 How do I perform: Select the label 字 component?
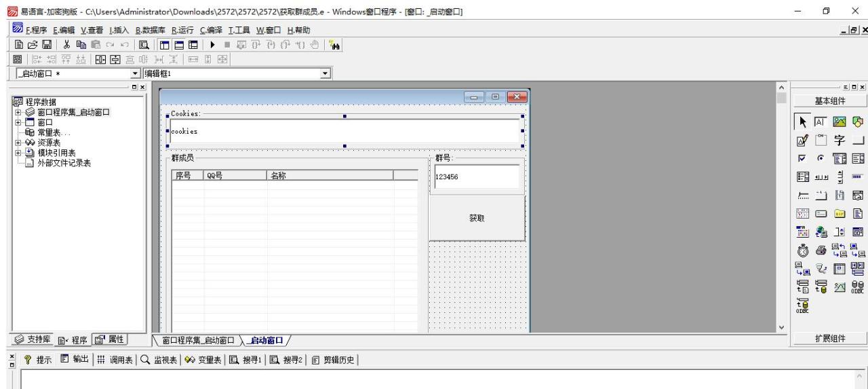coord(840,141)
